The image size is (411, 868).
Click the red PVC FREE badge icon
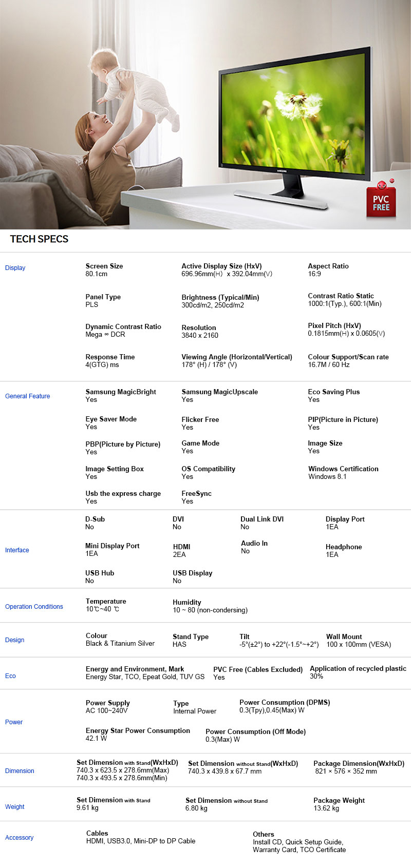381,201
